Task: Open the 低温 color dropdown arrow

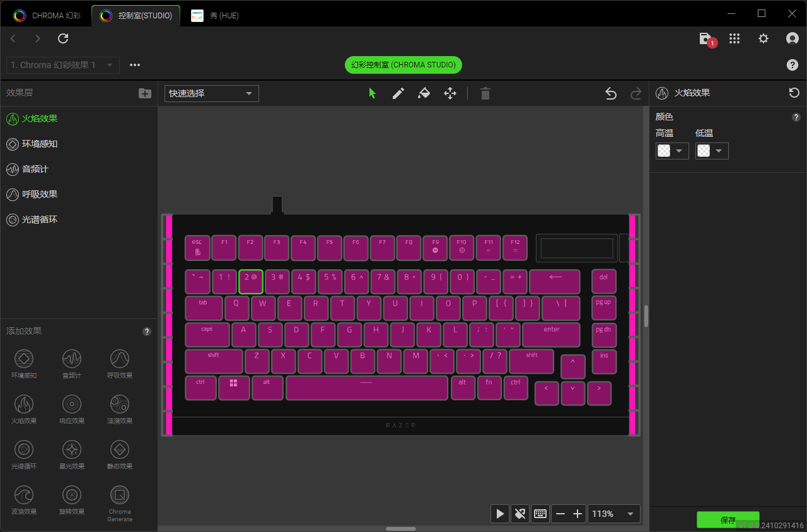Action: pos(719,151)
